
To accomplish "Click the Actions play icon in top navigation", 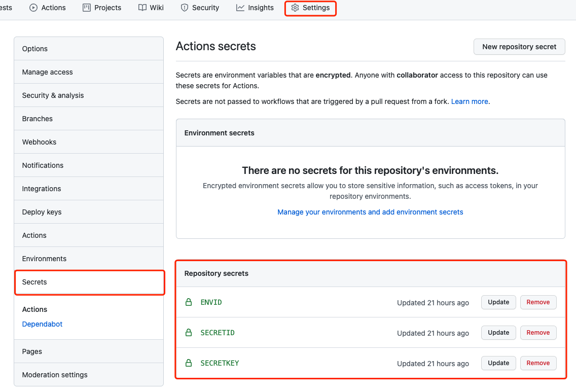I will coord(33,8).
